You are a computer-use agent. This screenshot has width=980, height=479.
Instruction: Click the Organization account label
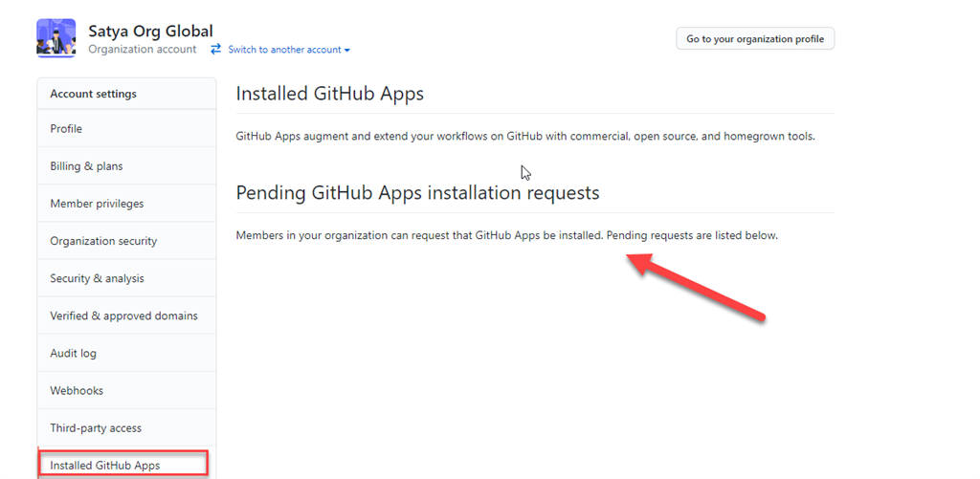142,50
